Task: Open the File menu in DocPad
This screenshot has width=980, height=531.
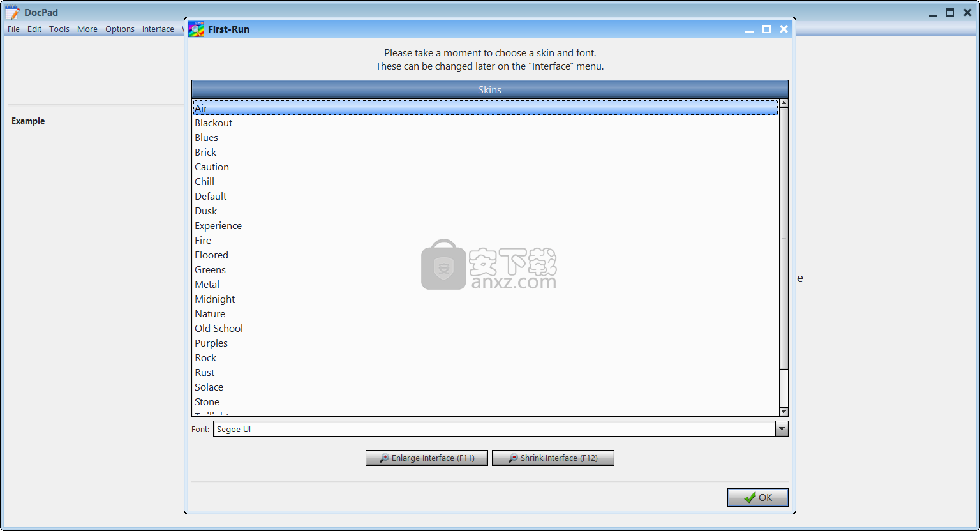Action: click(13, 29)
